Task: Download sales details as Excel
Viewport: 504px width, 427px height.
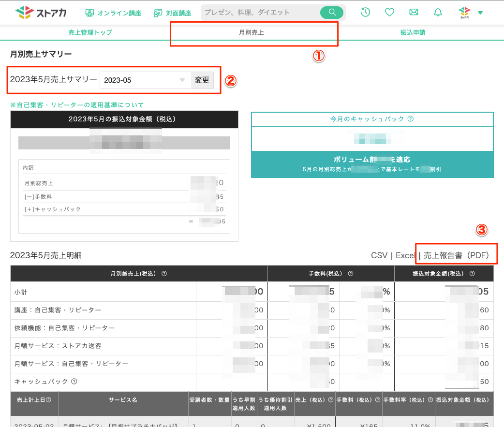Action: pos(406,255)
